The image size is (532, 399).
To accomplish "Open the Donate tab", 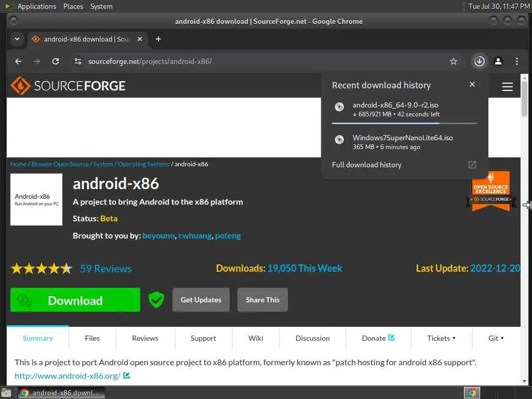I will (378, 338).
